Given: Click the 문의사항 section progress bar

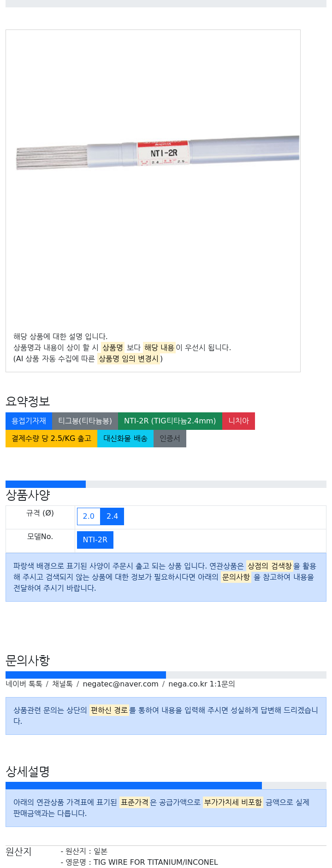Looking at the screenshot, I should (x=166, y=675).
